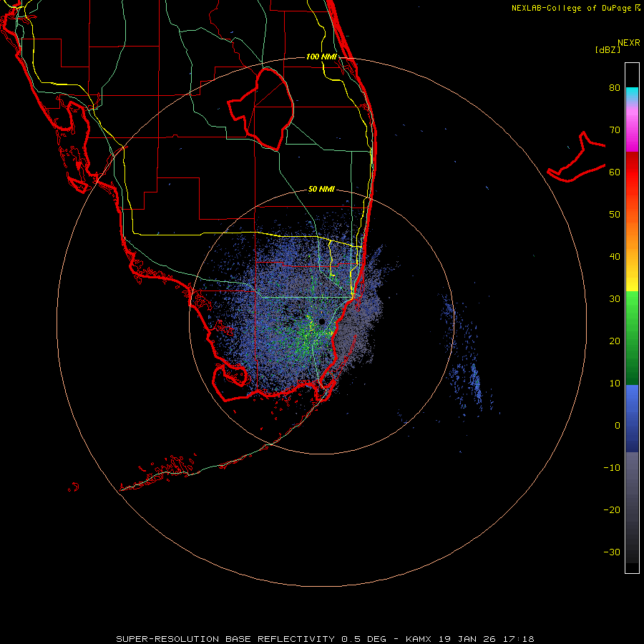Click the 50 NMI range ring label

point(321,190)
